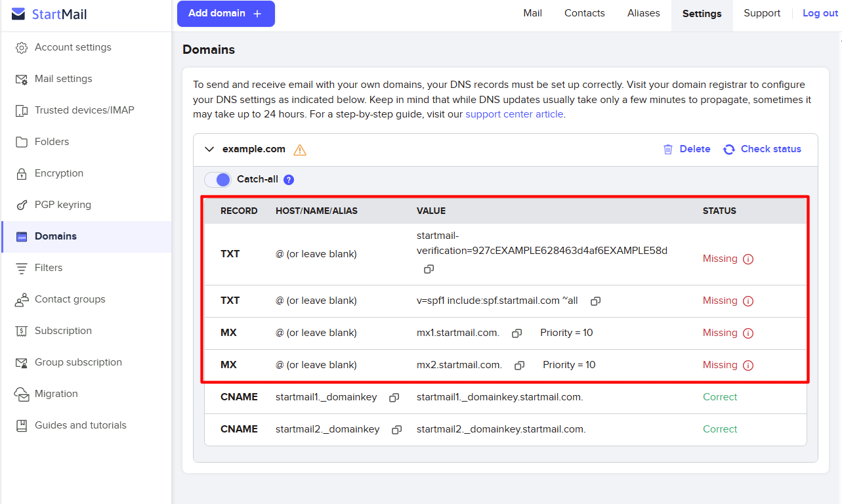The height and width of the screenshot is (504, 842).
Task: Open Account settings in the sidebar
Action: [x=86, y=47]
